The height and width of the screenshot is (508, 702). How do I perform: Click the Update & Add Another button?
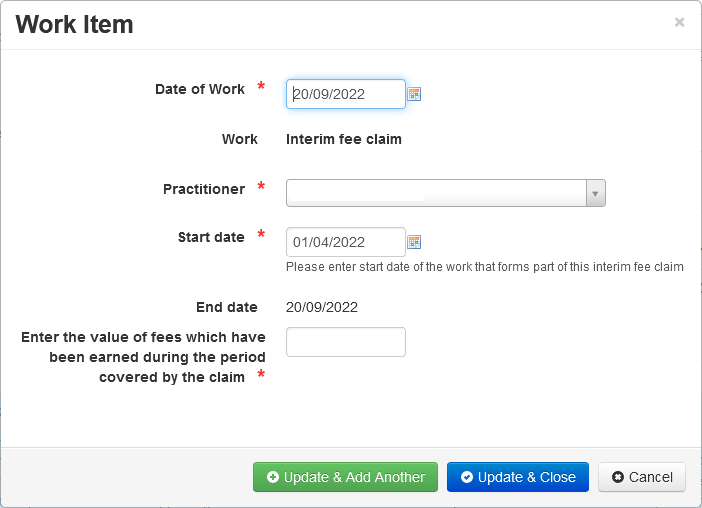click(x=345, y=477)
